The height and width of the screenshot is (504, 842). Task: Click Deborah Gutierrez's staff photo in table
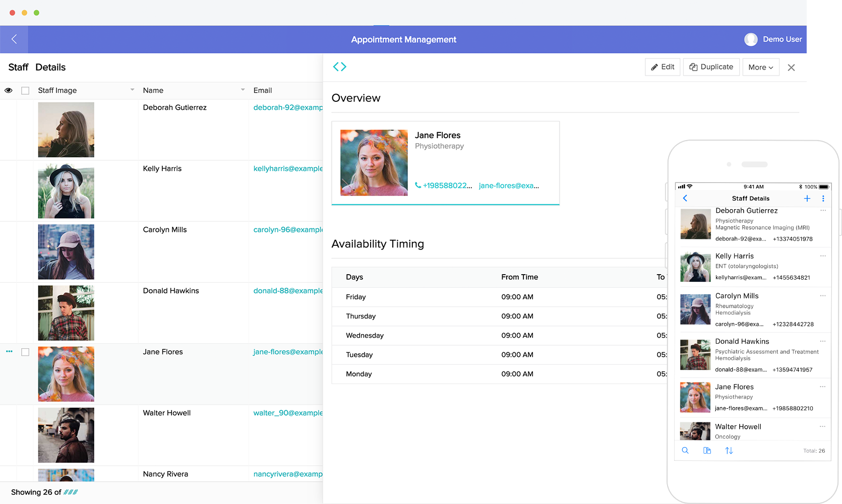66,130
